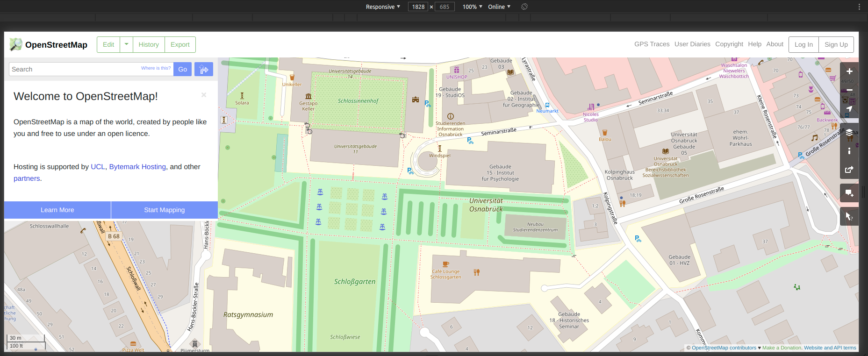
Task: Click the Sign Up button
Action: (836, 44)
